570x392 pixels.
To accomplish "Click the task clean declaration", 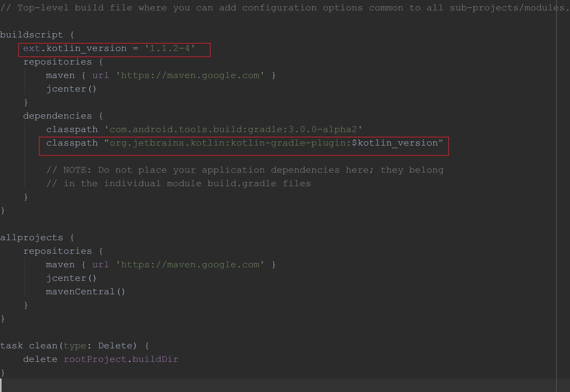I will 43,345.
